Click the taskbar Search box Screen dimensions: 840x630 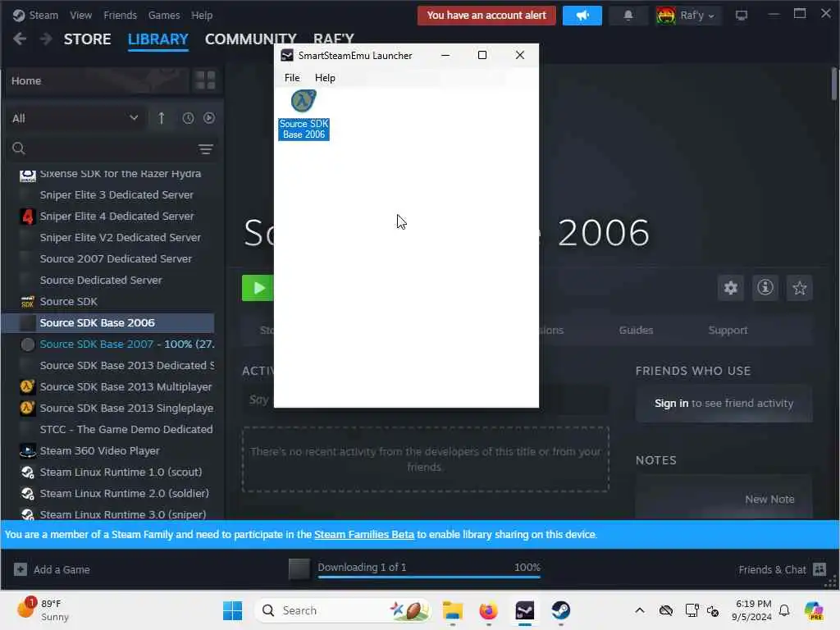342,610
